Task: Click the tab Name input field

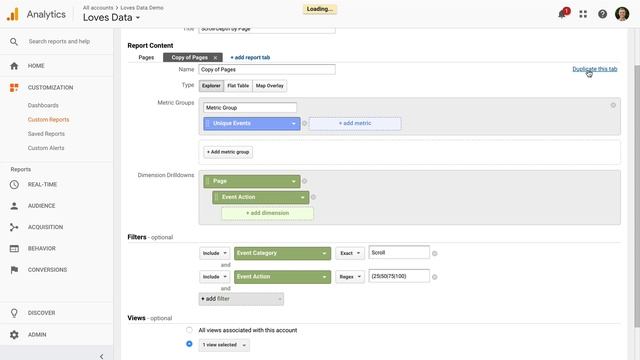Action: click(x=267, y=69)
